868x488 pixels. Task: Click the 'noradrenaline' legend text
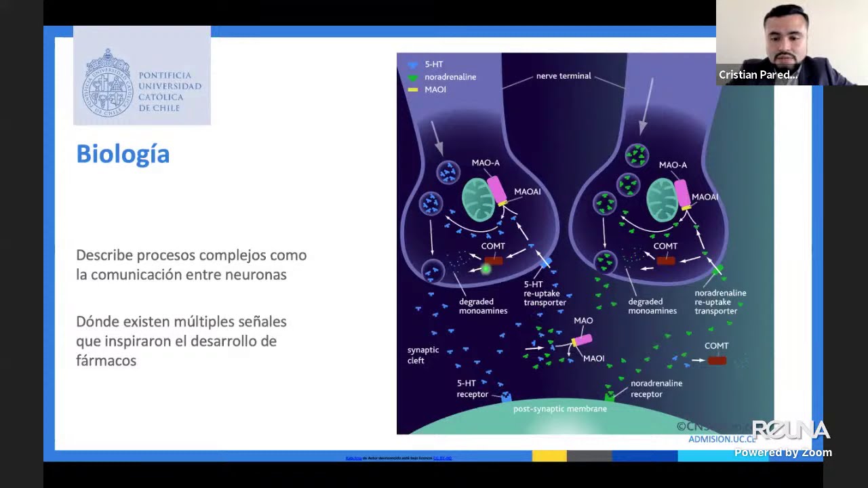pyautogui.click(x=450, y=77)
